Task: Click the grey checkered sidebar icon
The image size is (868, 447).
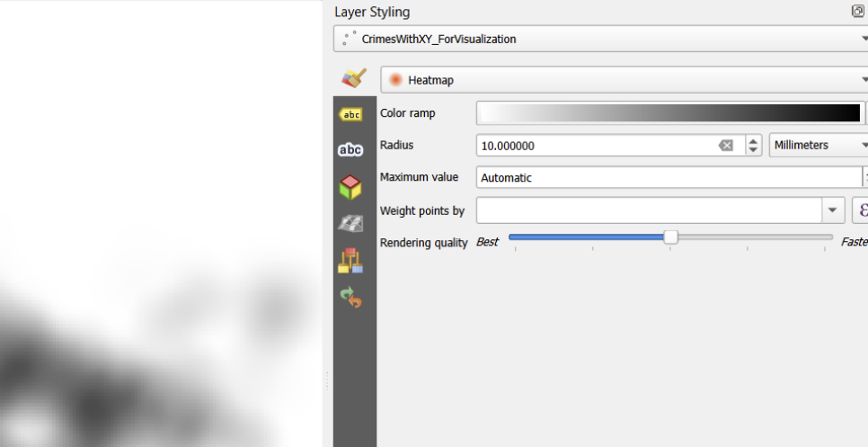Action: (x=350, y=224)
